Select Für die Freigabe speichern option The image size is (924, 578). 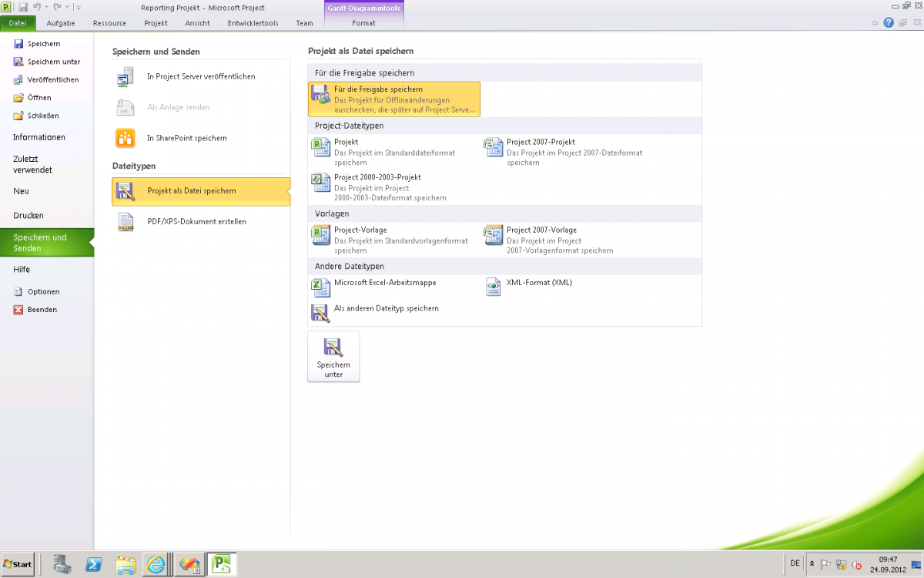pyautogui.click(x=394, y=99)
